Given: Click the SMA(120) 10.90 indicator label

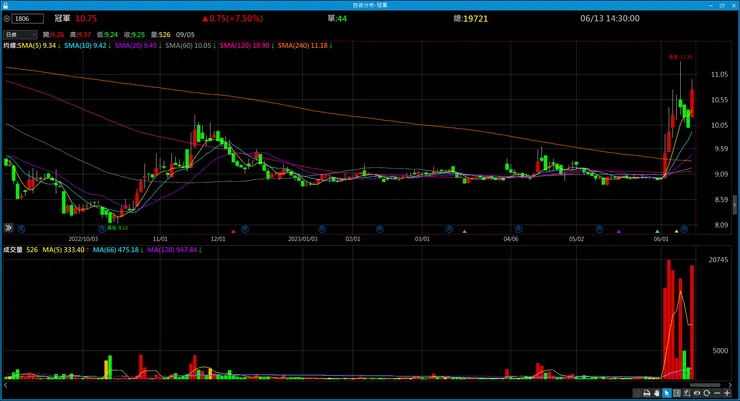Looking at the screenshot, I should [246, 46].
